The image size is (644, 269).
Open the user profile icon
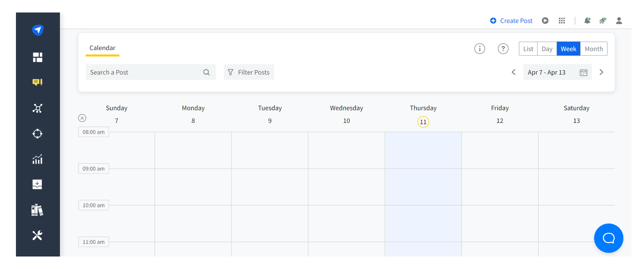pyautogui.click(x=619, y=21)
